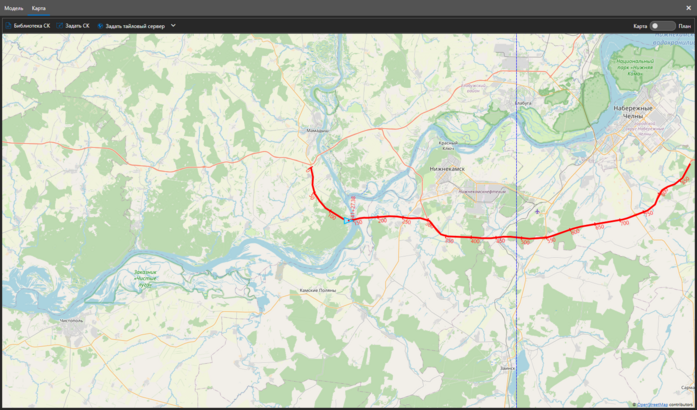697x410 pixels.
Task: Click the Библиотека СК document icon
Action: tap(8, 26)
